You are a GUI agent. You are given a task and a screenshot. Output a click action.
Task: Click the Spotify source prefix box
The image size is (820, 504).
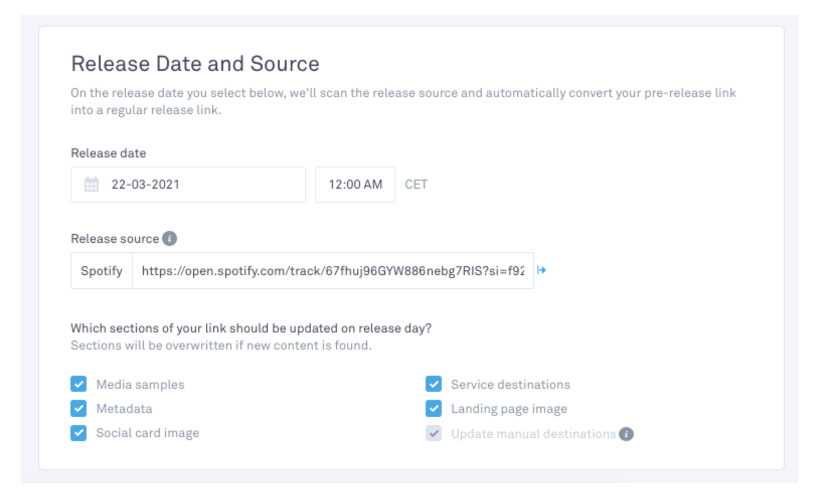pyautogui.click(x=102, y=271)
